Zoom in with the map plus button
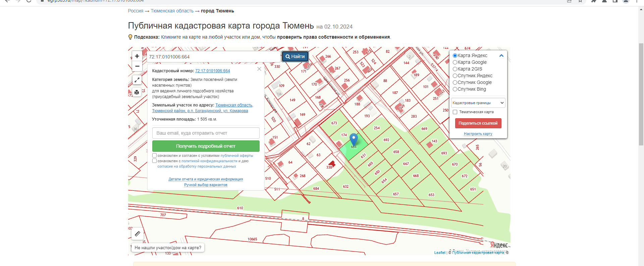 tap(137, 56)
